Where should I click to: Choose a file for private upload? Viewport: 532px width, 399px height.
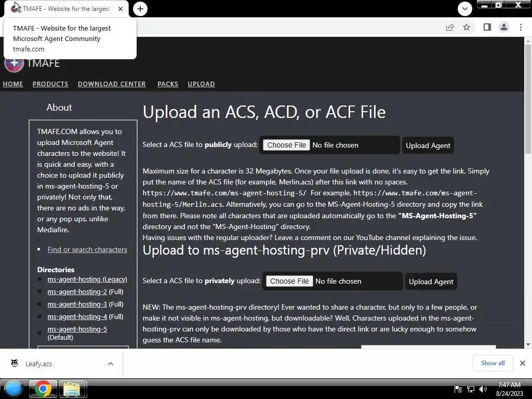289,281
